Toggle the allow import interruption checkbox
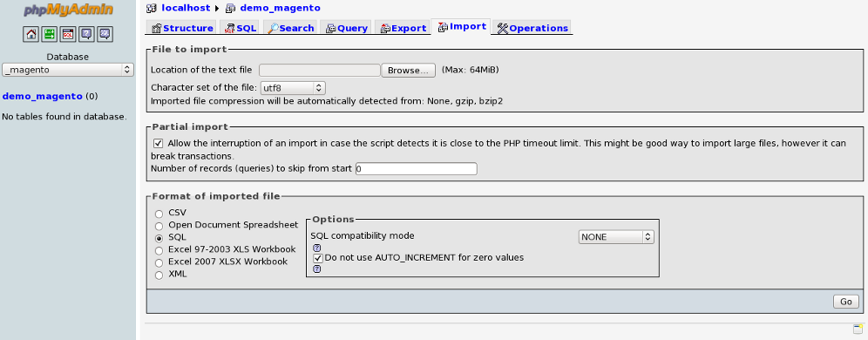Viewport: 868px width, 340px height. [159, 144]
